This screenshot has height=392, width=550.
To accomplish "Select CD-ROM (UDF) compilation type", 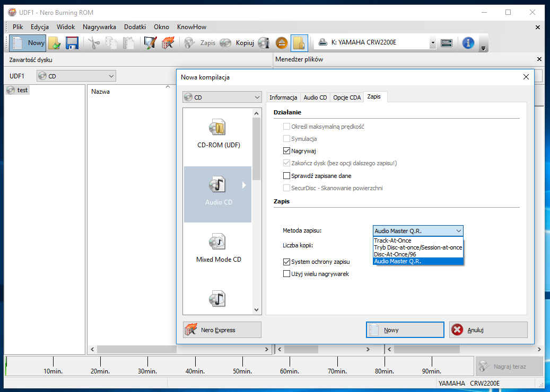I will click(x=218, y=134).
